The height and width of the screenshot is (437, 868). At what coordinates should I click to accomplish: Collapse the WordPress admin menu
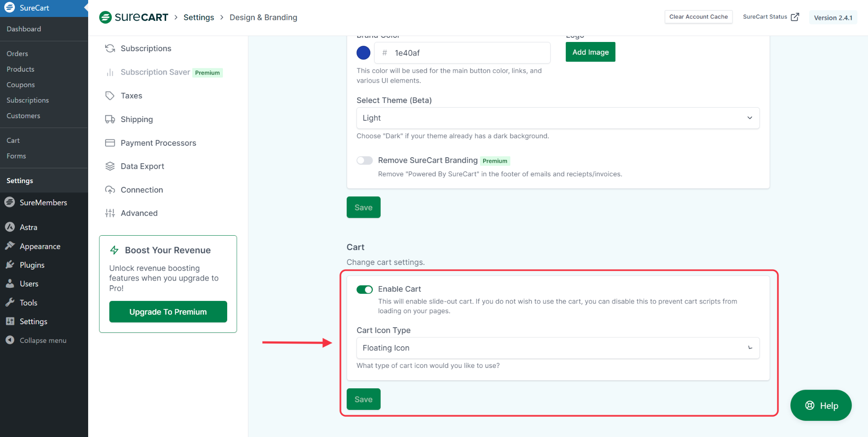(43, 340)
